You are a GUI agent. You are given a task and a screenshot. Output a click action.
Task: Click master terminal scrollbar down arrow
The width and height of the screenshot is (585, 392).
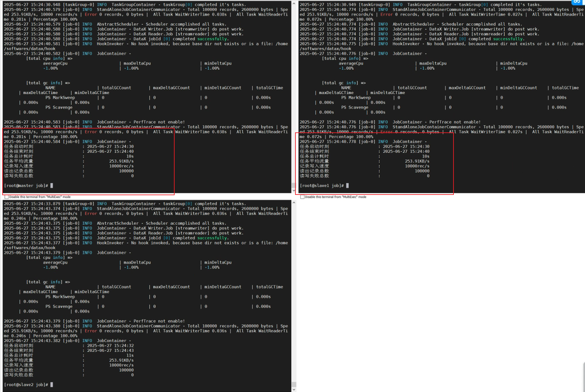click(x=293, y=190)
